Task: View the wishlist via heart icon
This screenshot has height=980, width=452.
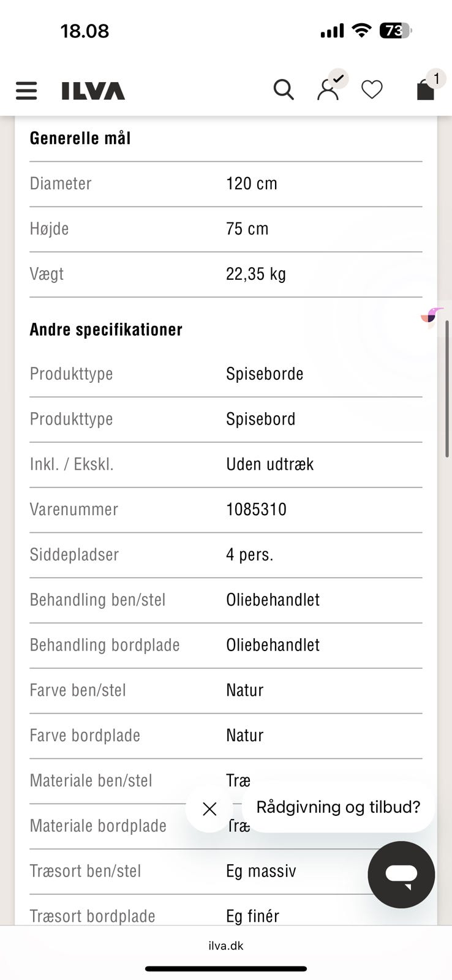Action: tap(372, 90)
